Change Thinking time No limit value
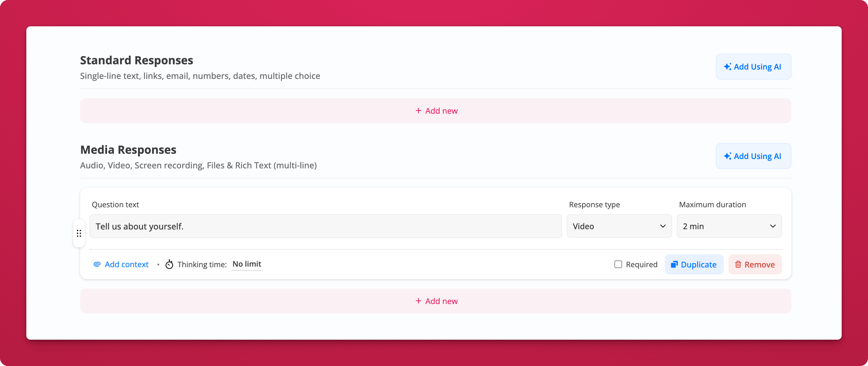 247,264
